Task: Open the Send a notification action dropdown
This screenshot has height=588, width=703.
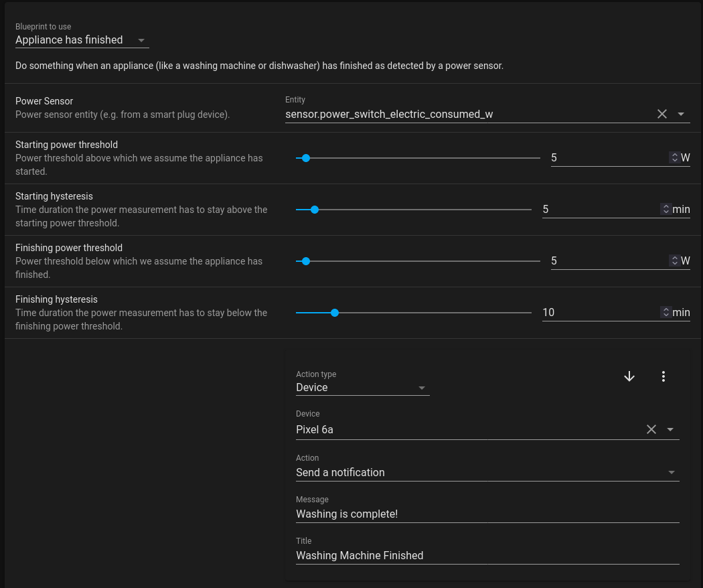Action: [x=487, y=472]
